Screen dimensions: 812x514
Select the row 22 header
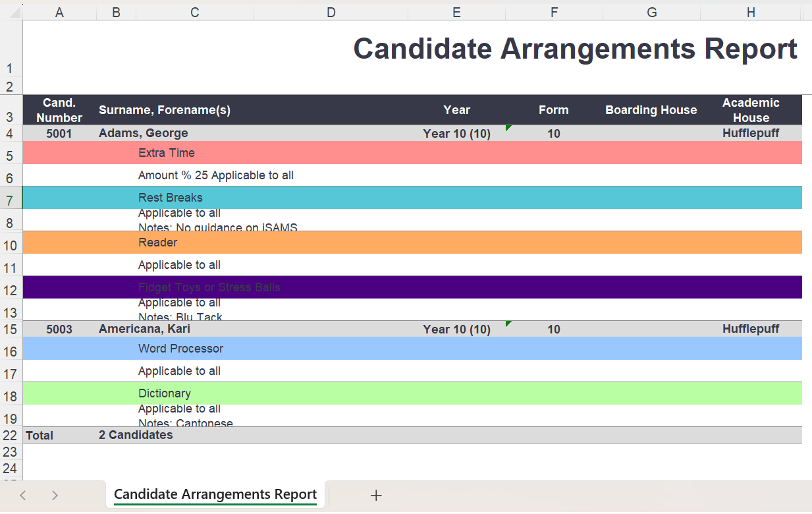(x=11, y=435)
